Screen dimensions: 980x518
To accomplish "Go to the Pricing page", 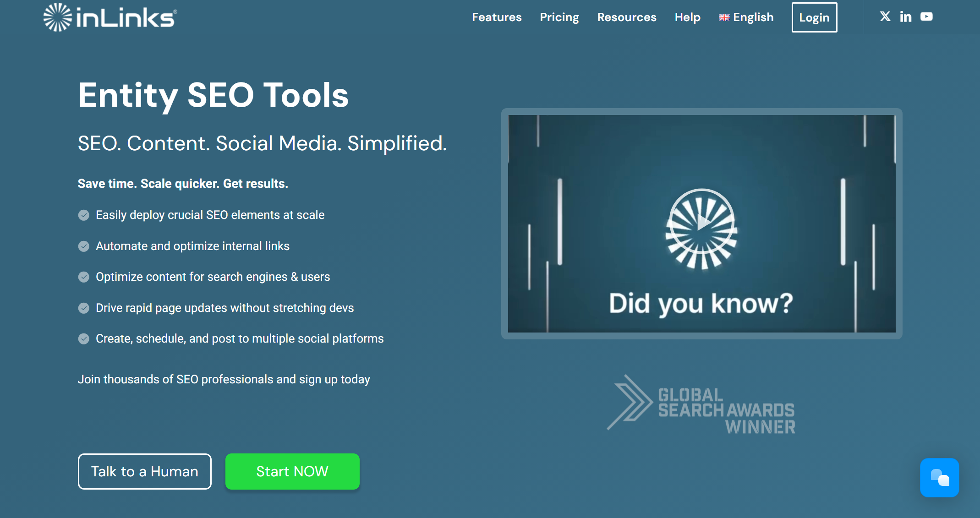I will [x=559, y=17].
